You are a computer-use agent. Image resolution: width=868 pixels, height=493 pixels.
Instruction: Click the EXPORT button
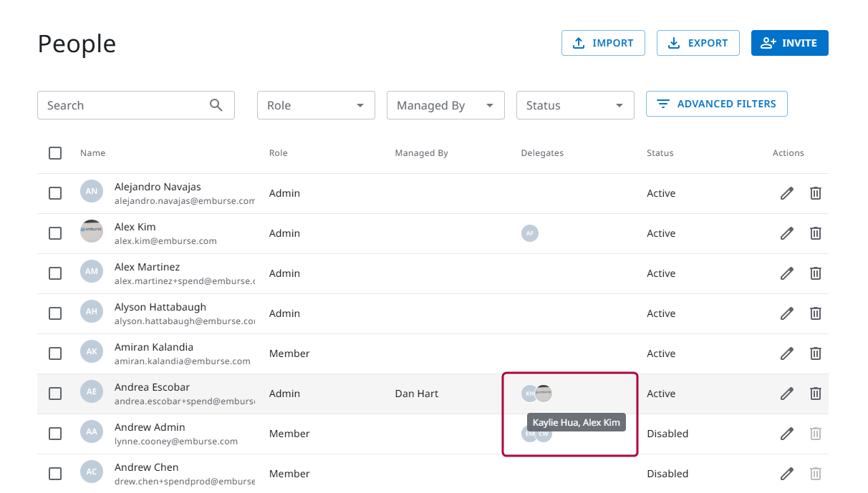pos(698,43)
